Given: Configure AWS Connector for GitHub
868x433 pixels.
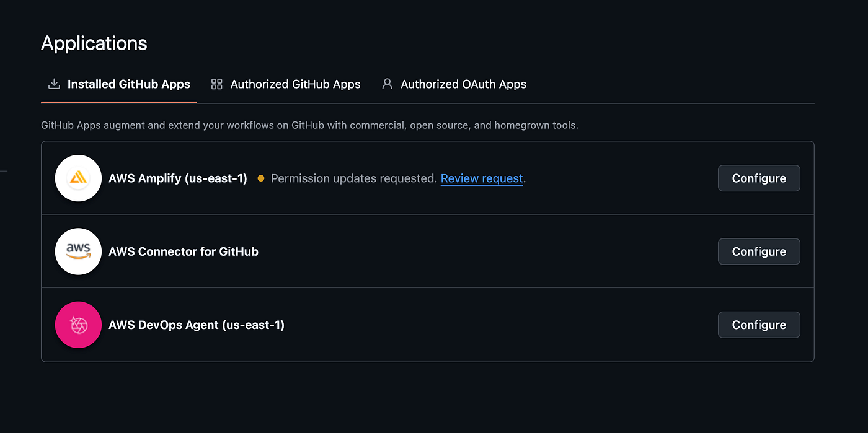Looking at the screenshot, I should tap(759, 251).
